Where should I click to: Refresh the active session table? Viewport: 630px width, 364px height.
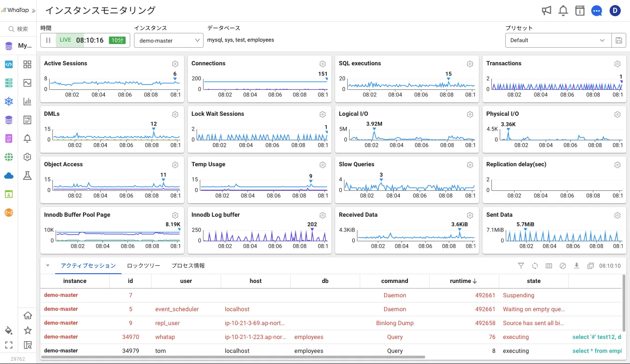[535, 266]
